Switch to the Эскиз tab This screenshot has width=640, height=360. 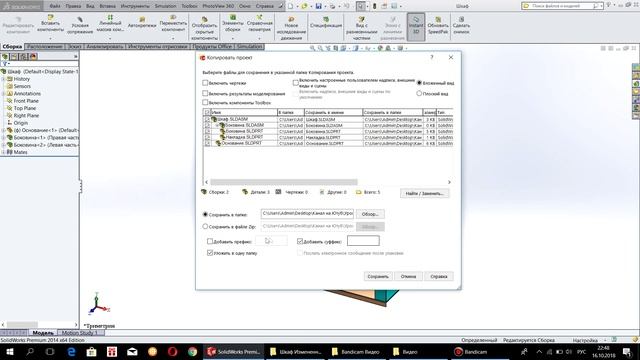pyautogui.click(x=74, y=47)
